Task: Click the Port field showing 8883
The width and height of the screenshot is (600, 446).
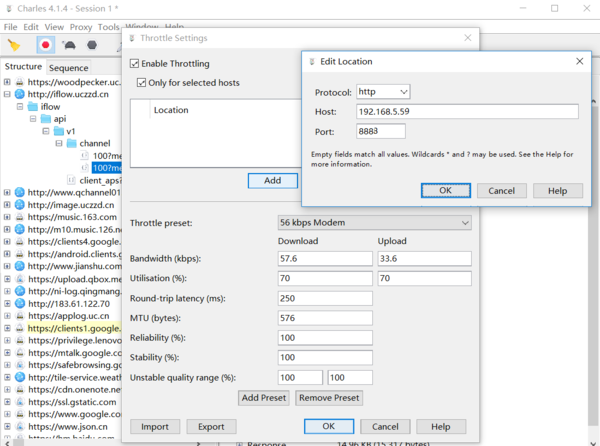Action: point(381,131)
